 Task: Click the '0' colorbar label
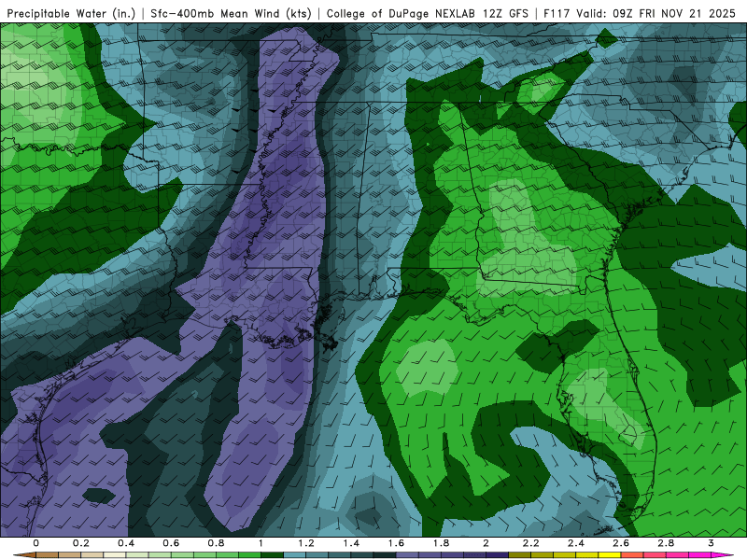coord(35,543)
